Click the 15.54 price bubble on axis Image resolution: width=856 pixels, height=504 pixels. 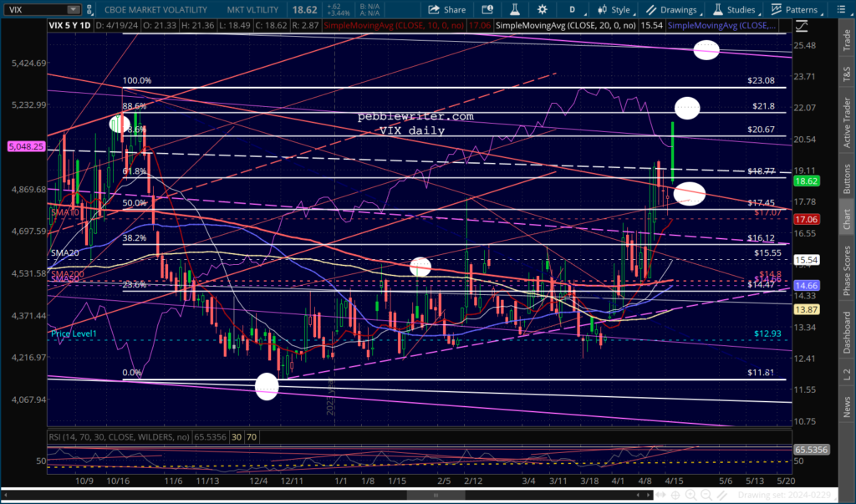coord(807,260)
